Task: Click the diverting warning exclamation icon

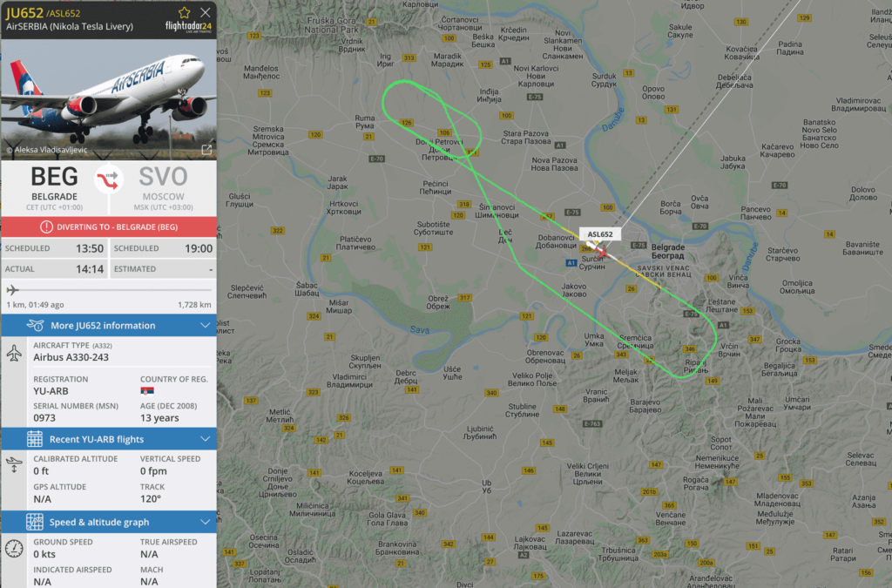Action: click(47, 226)
